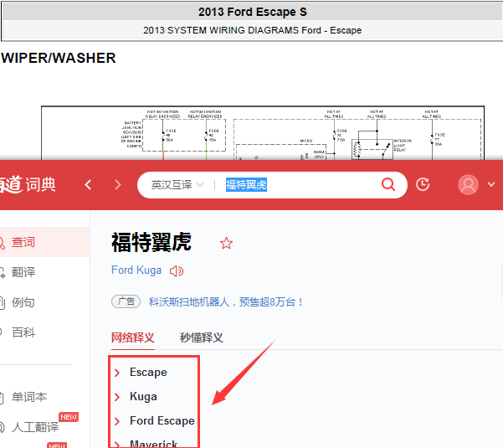Click the 广告 label badge
Viewport: 503px width, 448px height.
[x=126, y=301]
